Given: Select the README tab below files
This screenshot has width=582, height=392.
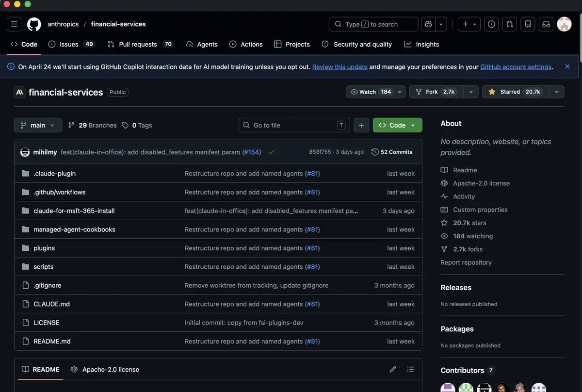Looking at the screenshot, I should (41, 370).
